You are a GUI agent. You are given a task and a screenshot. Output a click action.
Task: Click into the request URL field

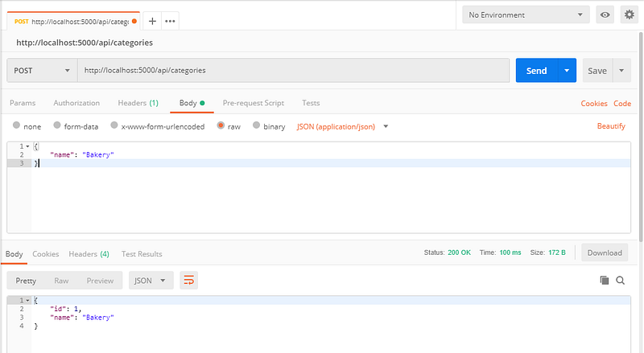(293, 71)
